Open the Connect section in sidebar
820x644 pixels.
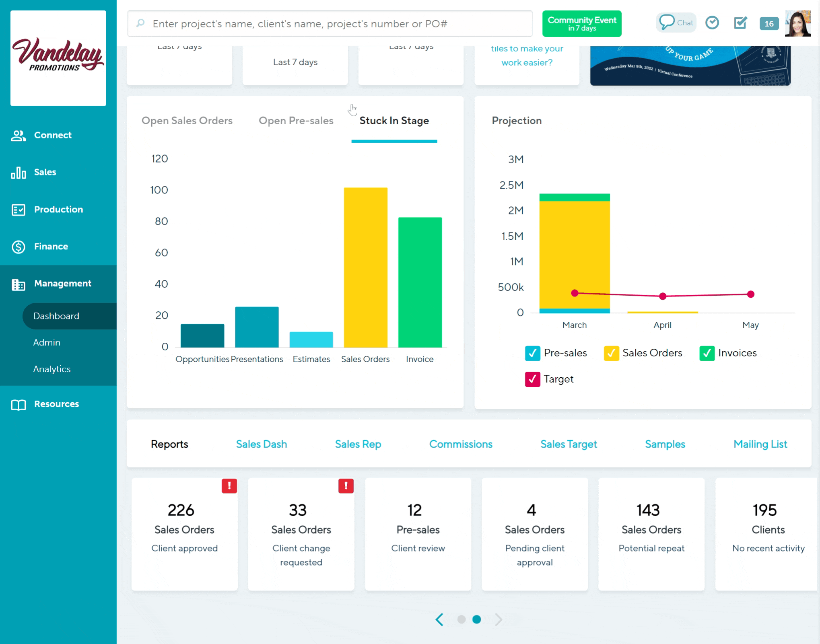(x=53, y=135)
